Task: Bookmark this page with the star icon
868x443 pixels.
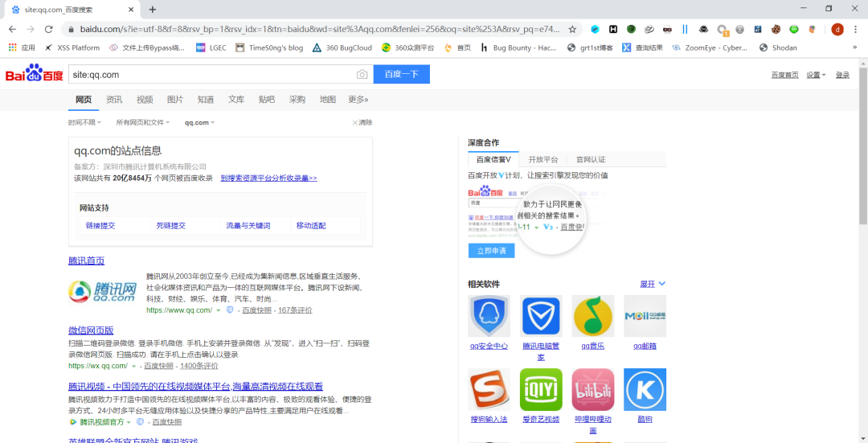Action: coord(572,30)
